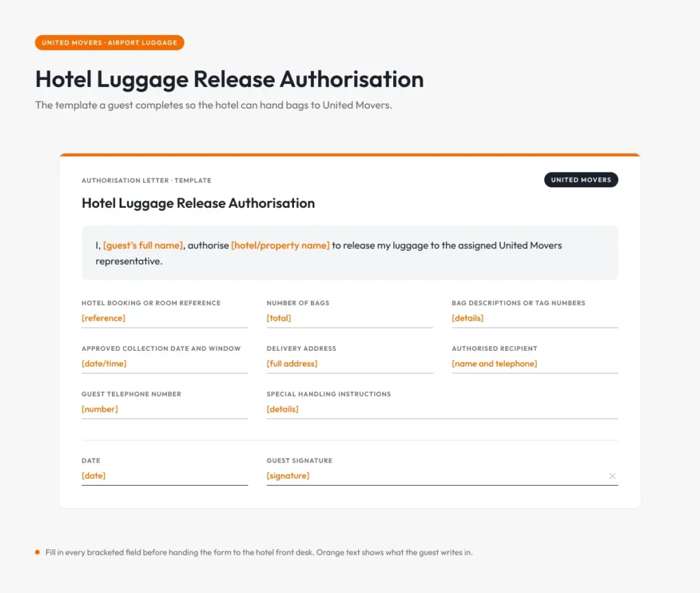Click the Guest Signature label

pos(299,460)
